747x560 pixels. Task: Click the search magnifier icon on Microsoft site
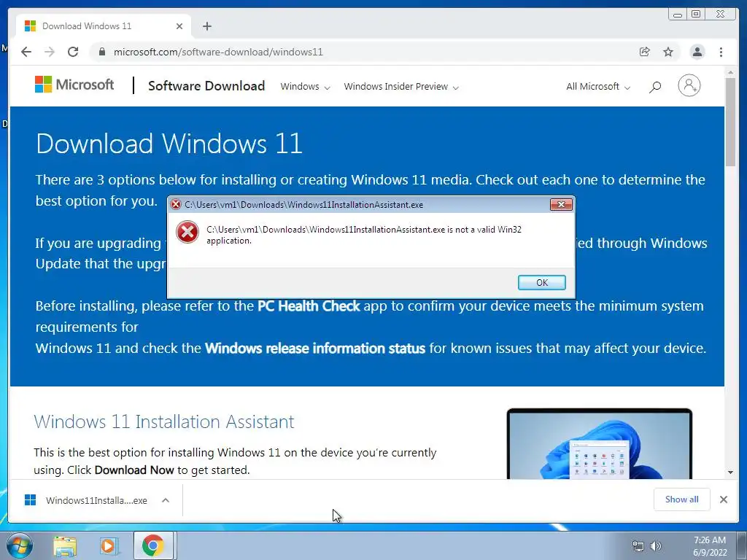click(655, 87)
